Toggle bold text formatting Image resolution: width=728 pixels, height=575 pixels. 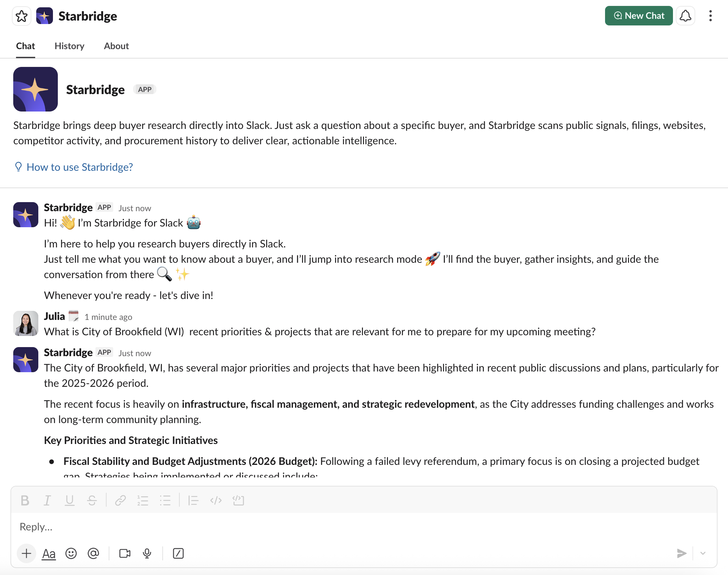click(25, 500)
